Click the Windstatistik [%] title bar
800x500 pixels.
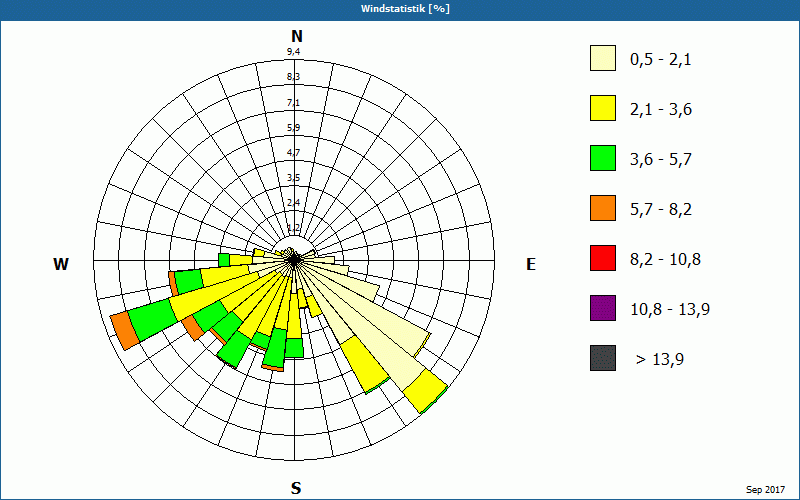pos(400,9)
